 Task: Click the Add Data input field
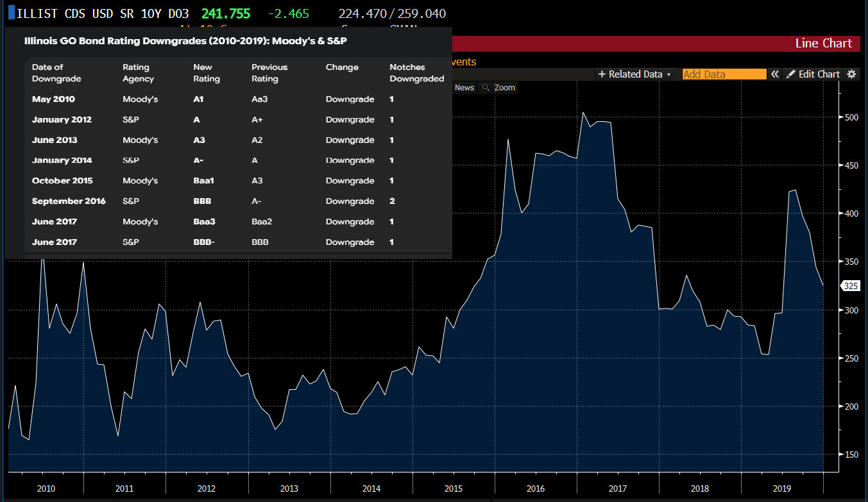(x=724, y=74)
